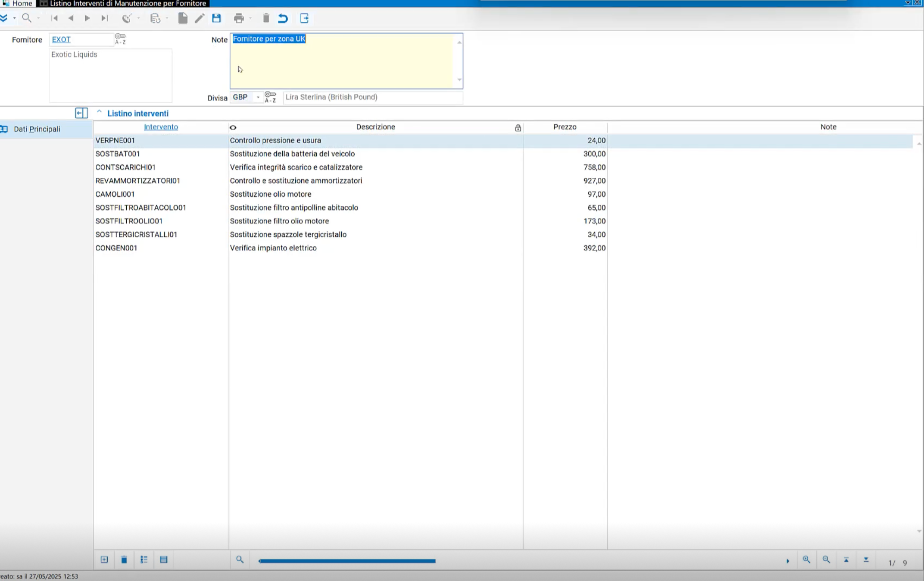Open the search icon dropdown arrow

pos(38,18)
